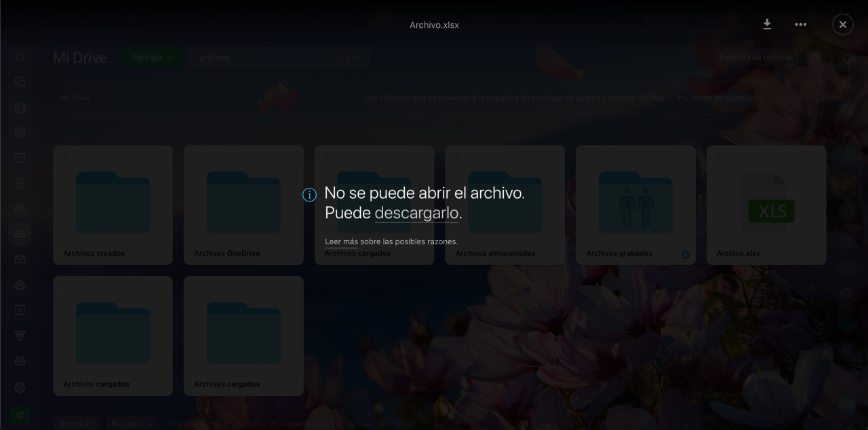
Task: Open the Messenger chat icon in the sidebar
Action: pyautogui.click(x=20, y=82)
